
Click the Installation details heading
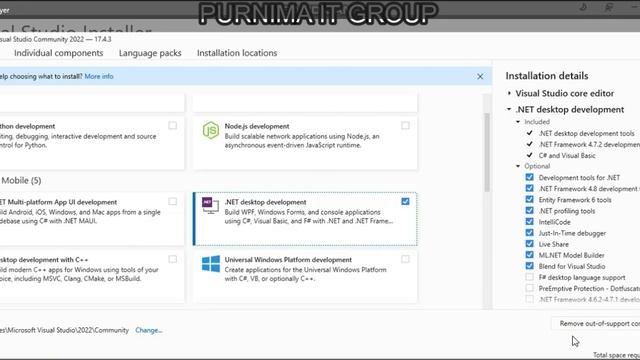[x=547, y=76]
